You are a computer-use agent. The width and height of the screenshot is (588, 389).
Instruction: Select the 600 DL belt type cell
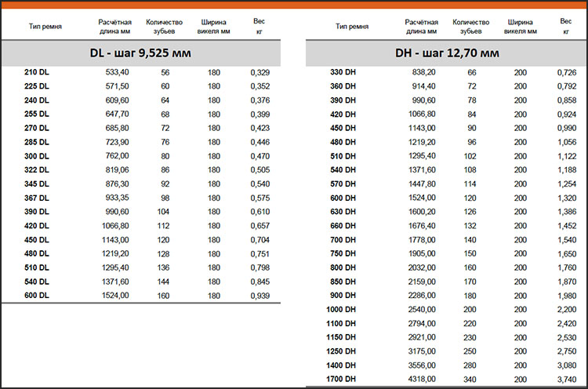[36, 295]
